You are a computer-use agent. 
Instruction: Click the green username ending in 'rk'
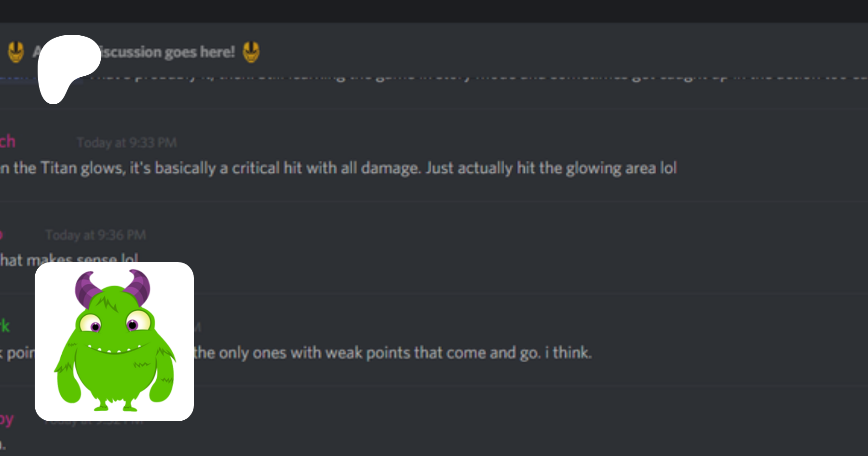click(x=5, y=326)
